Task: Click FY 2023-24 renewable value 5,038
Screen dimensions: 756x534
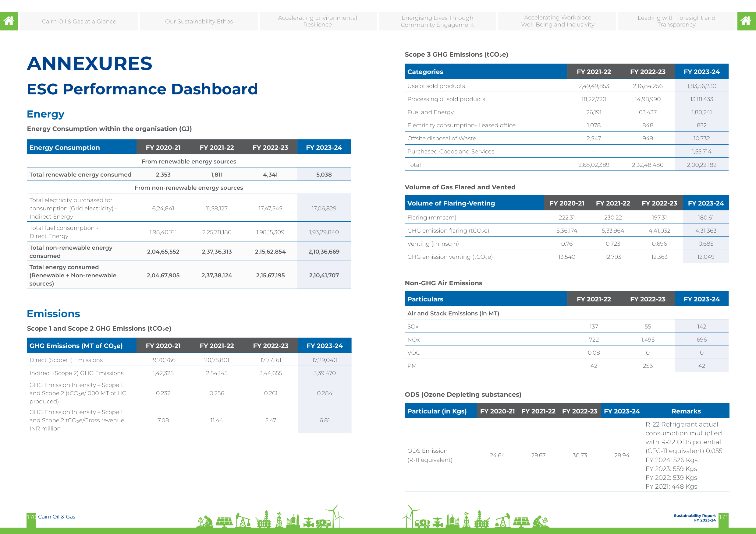Action: click(324, 175)
